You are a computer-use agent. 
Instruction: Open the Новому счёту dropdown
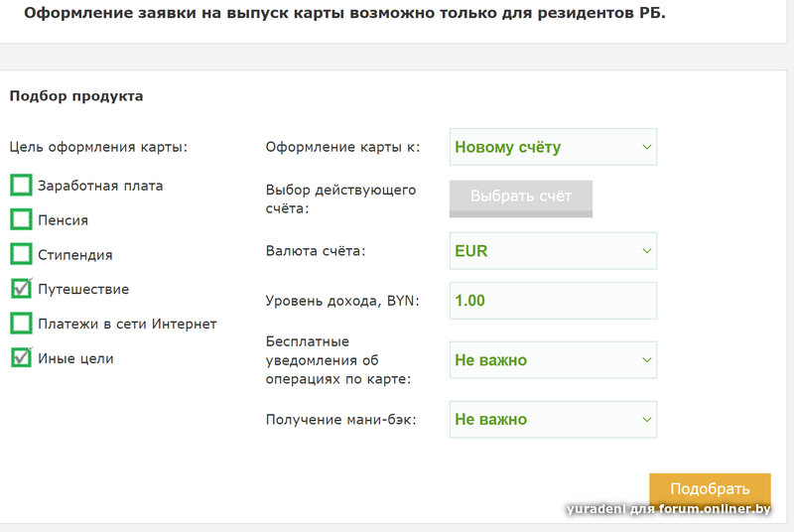pos(553,147)
